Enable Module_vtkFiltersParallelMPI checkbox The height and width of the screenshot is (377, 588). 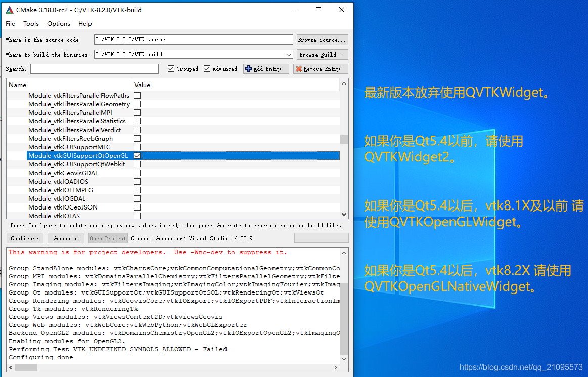[137, 113]
